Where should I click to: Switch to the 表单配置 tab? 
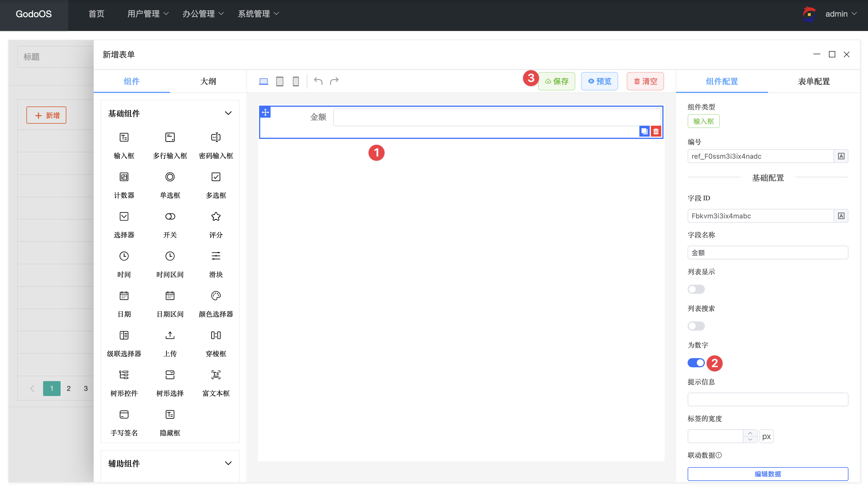(813, 81)
